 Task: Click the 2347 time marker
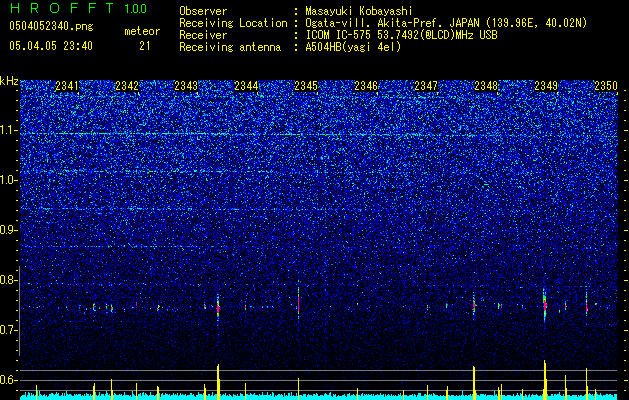tap(426, 86)
